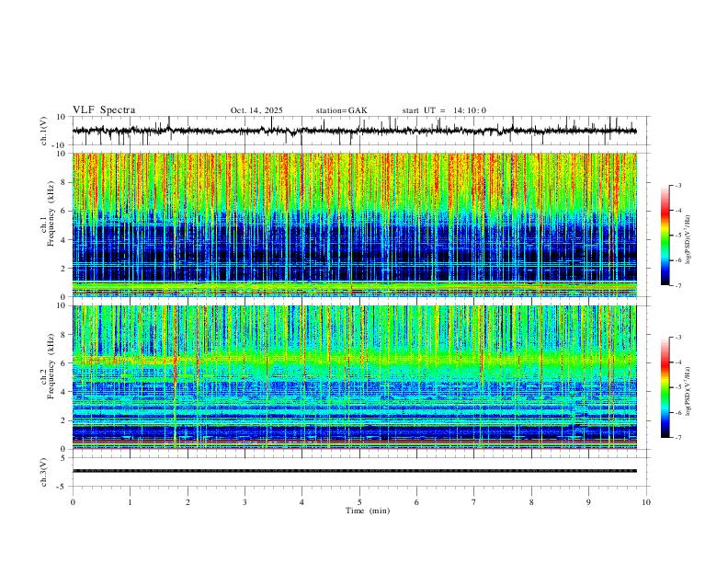
Task: Click the '6' kHz tick on ch.2 spectrogram
Action: (64, 363)
